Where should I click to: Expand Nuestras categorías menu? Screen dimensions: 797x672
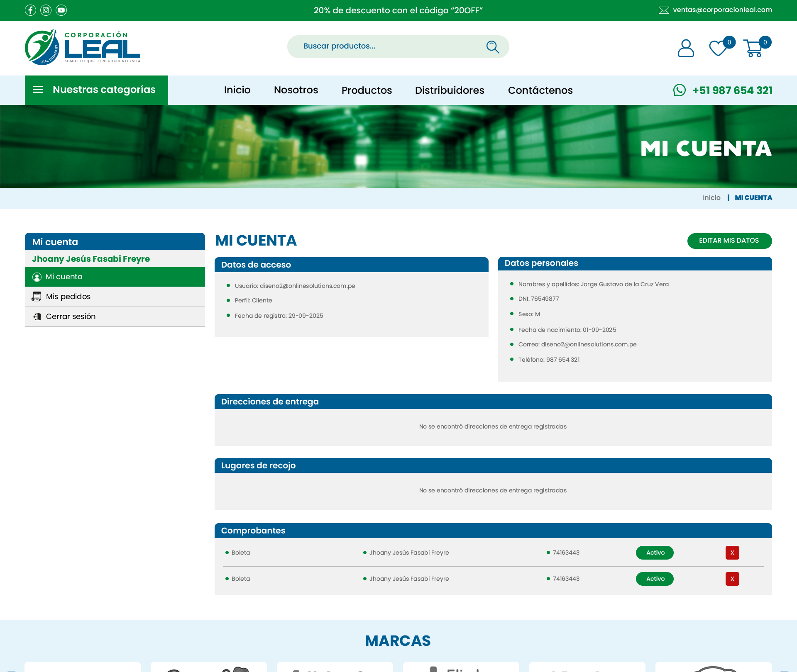tap(96, 90)
